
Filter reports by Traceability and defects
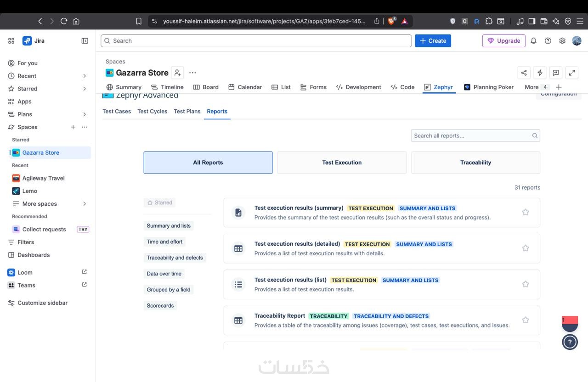point(175,258)
